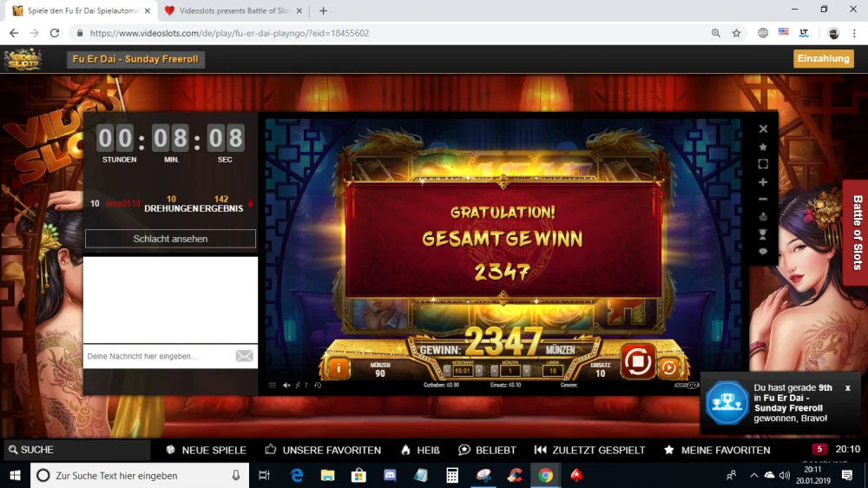
Task: Open the SUCHE search bar
Action: 76,450
